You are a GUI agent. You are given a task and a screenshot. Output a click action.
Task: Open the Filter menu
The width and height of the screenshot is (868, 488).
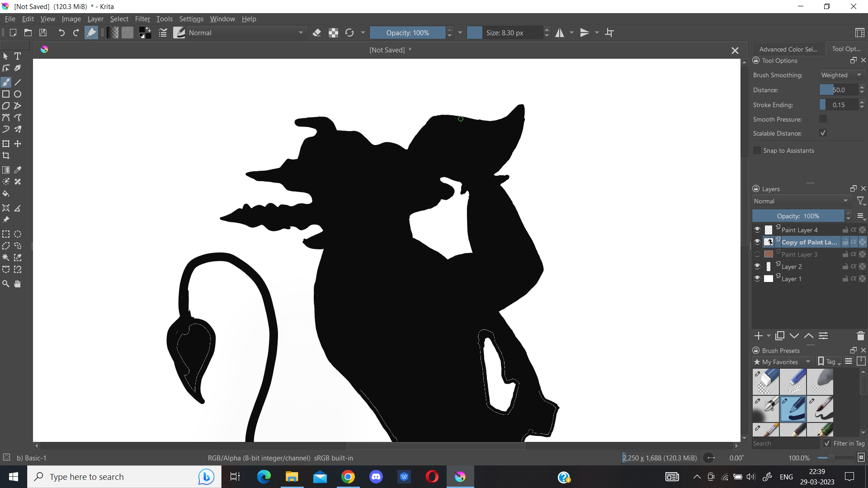[142, 19]
